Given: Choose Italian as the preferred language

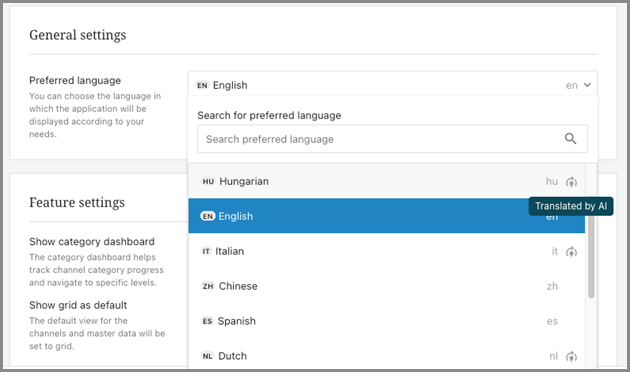Looking at the screenshot, I should 387,251.
